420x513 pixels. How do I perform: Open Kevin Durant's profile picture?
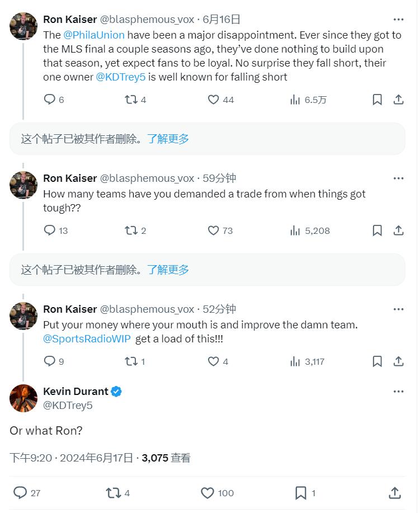[x=23, y=398]
